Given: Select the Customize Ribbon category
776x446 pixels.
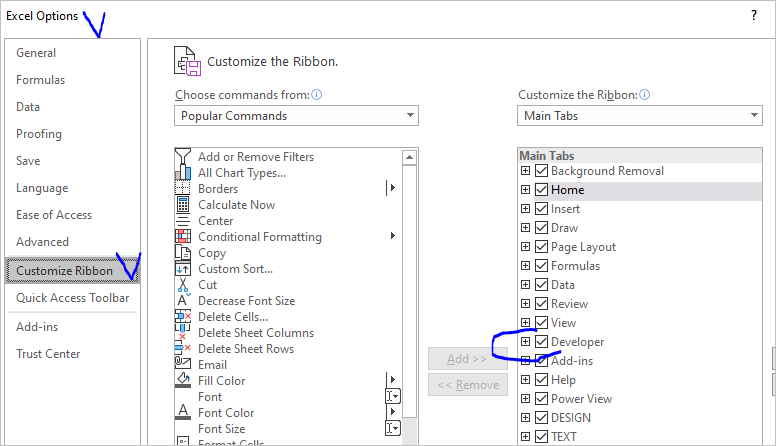Looking at the screenshot, I should click(x=73, y=270).
